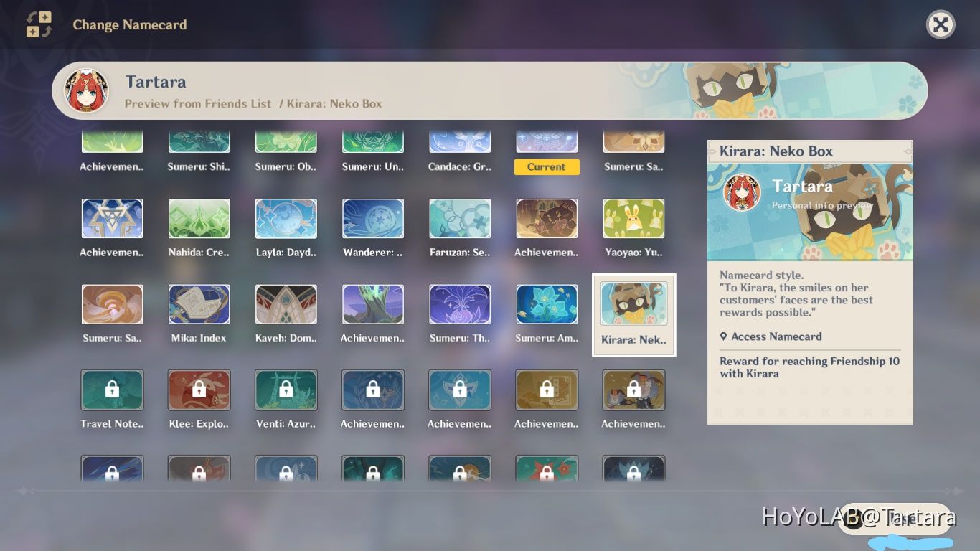Click the locked Travel Notes namecard

click(x=112, y=390)
